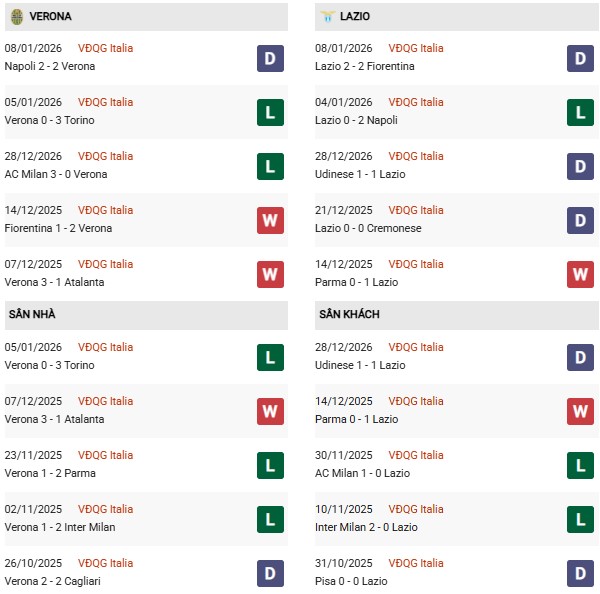Viewport: 600px width, 594px height.
Task: Click the L badge for AC Milan 3-0 Verona
Action: [x=270, y=166]
